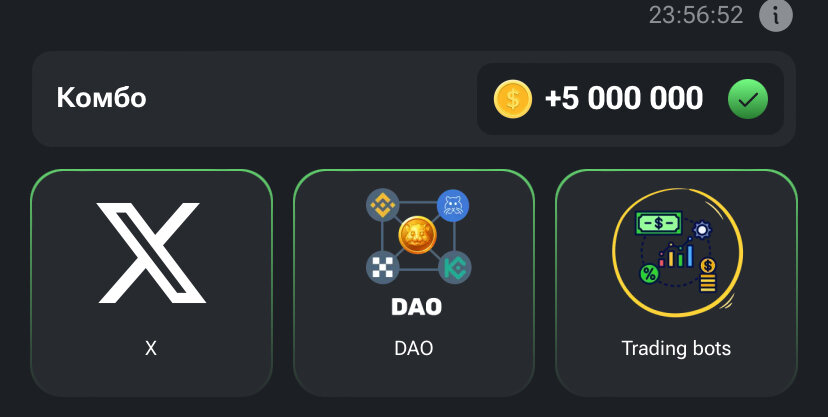Click the OKX checkered icon in DAO graphic
Viewport: 828px width, 417px height.
382,267
